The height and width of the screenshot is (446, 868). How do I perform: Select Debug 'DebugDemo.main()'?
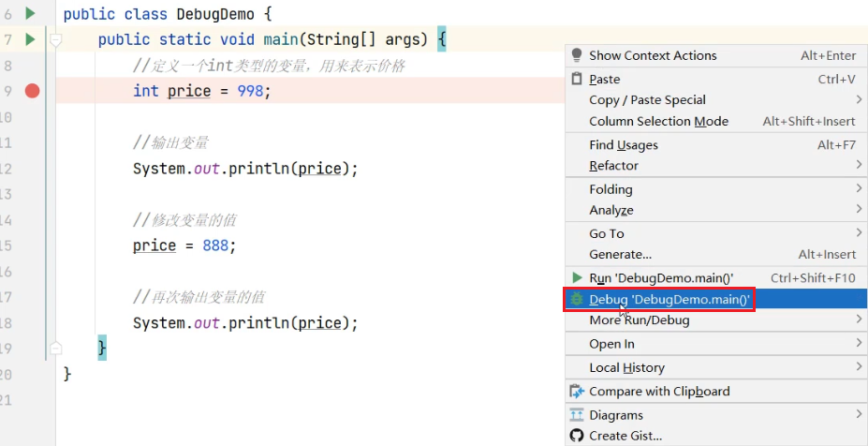pos(715,300)
